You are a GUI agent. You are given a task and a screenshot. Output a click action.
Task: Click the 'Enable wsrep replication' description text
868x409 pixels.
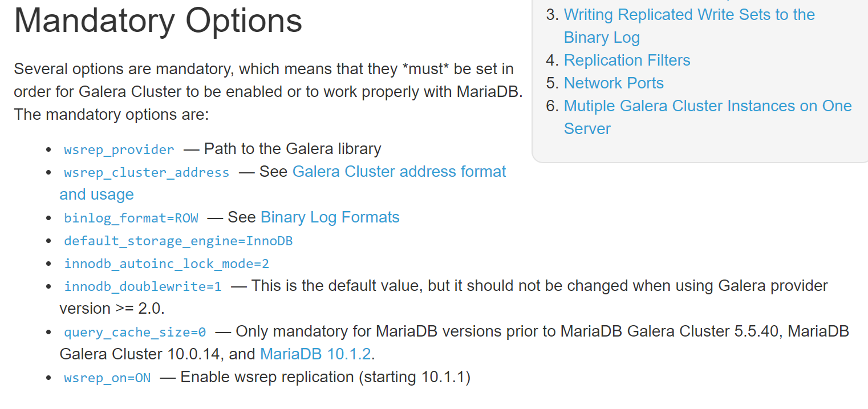point(325,377)
